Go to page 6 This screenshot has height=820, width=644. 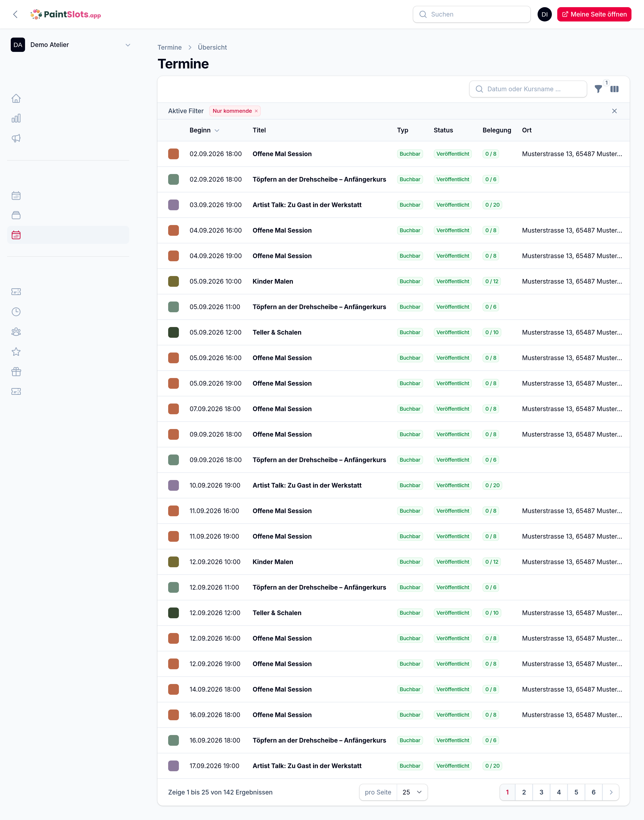click(x=593, y=792)
